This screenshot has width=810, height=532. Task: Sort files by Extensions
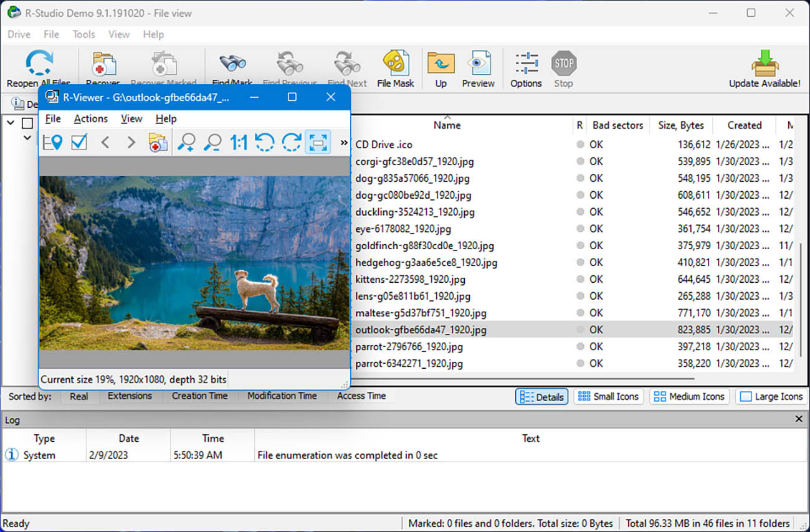[x=130, y=396]
